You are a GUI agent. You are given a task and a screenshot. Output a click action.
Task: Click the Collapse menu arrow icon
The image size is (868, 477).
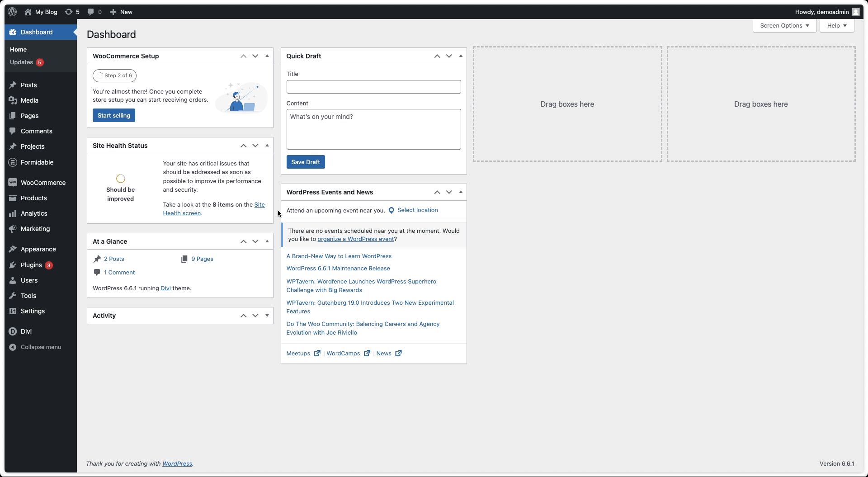pos(13,347)
